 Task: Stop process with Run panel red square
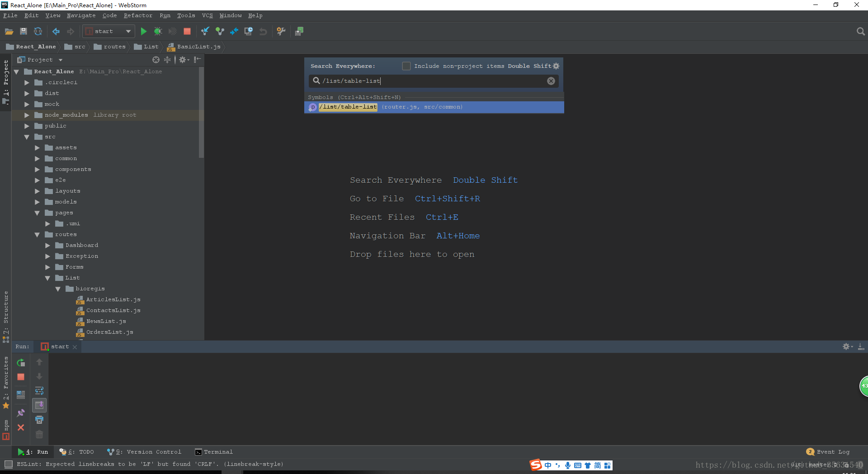pos(21,377)
